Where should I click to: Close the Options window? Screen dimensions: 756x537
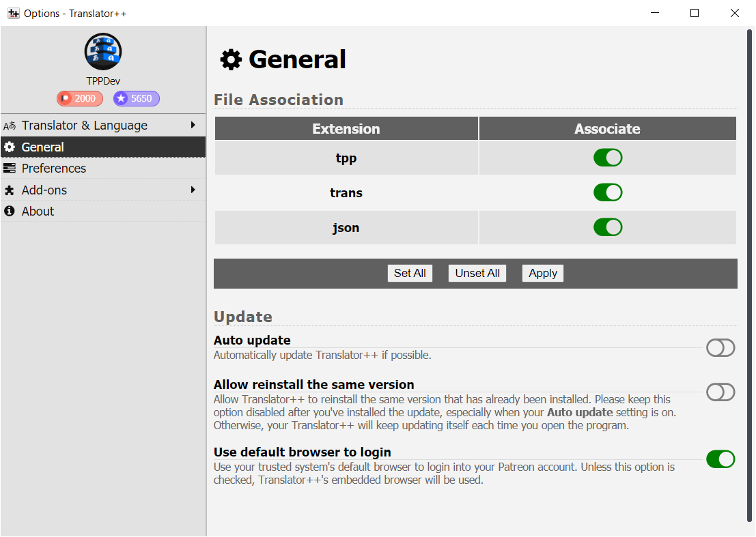[x=734, y=13]
